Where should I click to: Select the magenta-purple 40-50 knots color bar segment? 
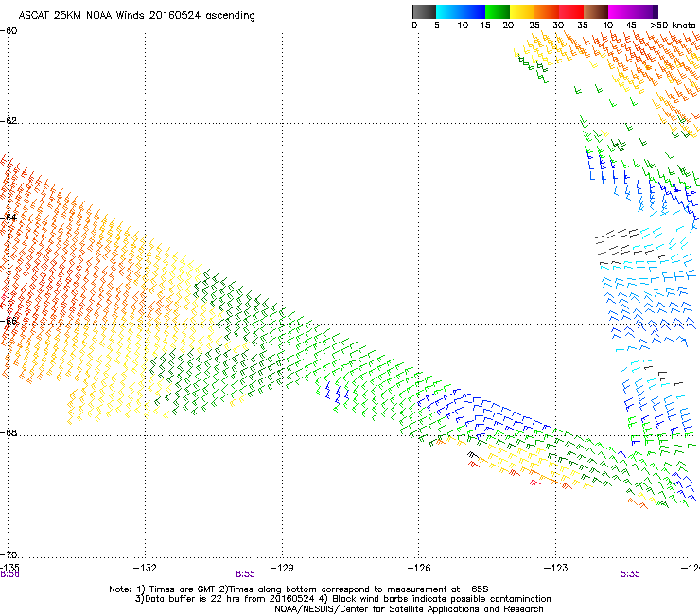point(633,11)
